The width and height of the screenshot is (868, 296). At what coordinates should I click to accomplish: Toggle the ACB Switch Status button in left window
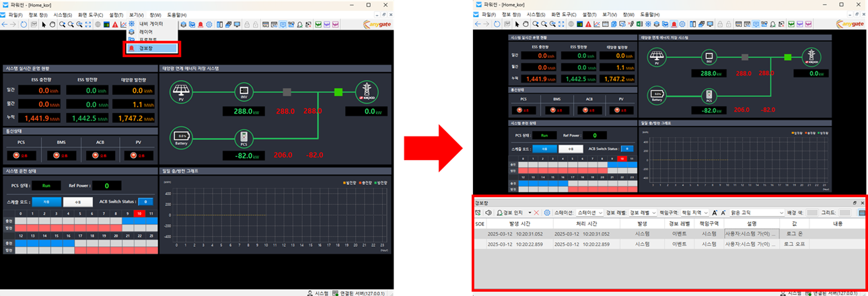145,201
